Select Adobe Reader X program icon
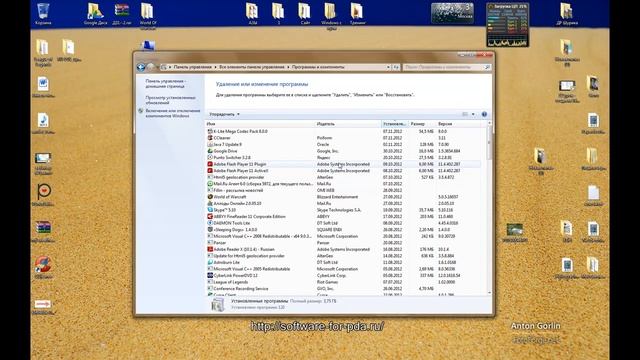Screen dimensions: 640x360 point(210,249)
